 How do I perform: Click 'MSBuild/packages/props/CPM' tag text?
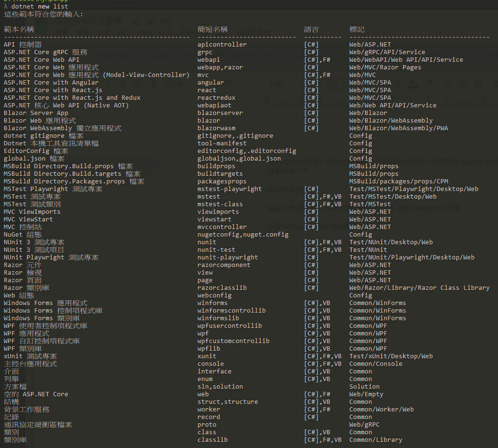399,181
